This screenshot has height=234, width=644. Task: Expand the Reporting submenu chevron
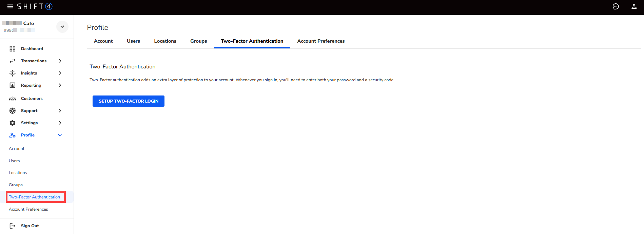tap(60, 85)
